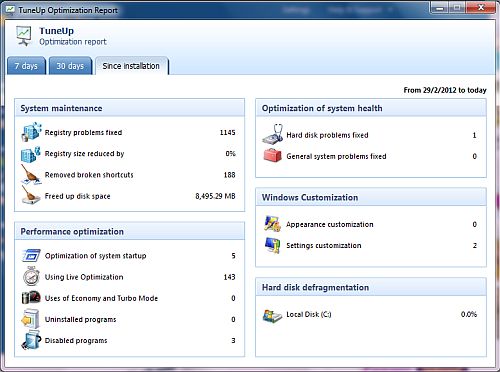500x372 pixels.
Task: Click the From 29/2/2012 to today text
Action: click(x=445, y=90)
